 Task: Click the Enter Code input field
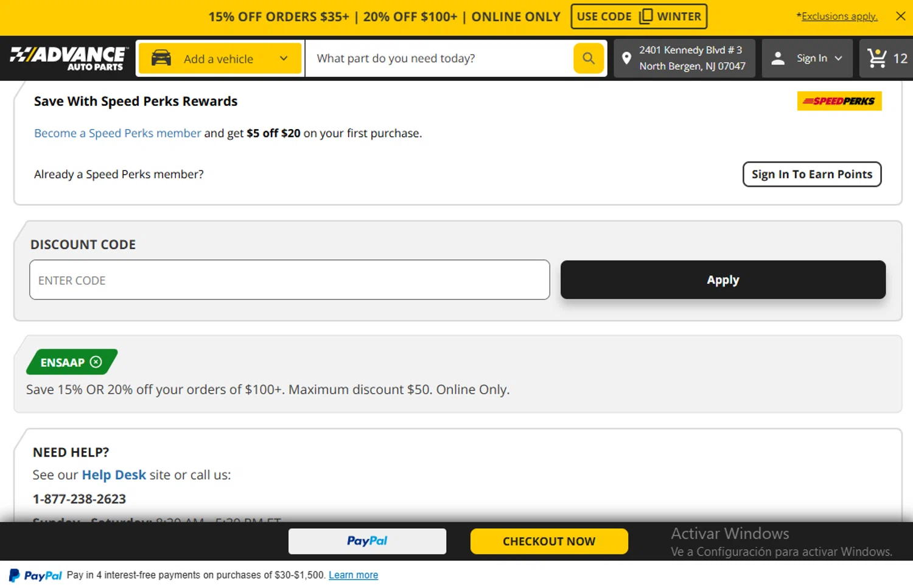pyautogui.click(x=289, y=280)
